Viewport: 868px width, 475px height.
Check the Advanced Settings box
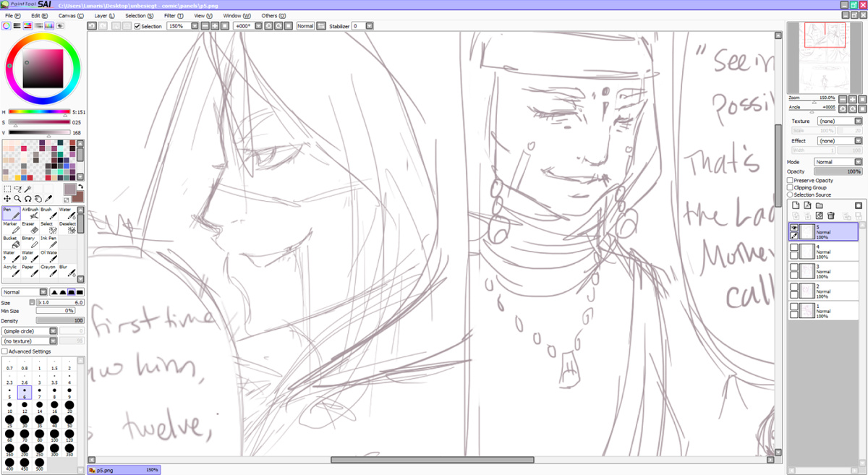coord(5,351)
